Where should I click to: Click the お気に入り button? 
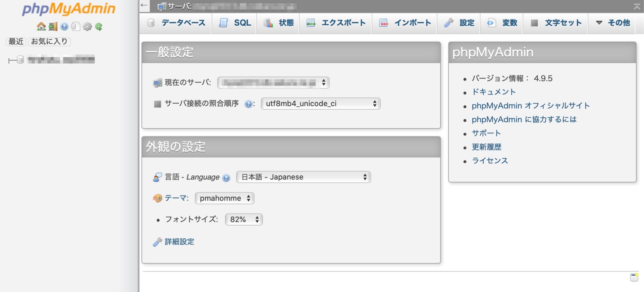coord(49,42)
